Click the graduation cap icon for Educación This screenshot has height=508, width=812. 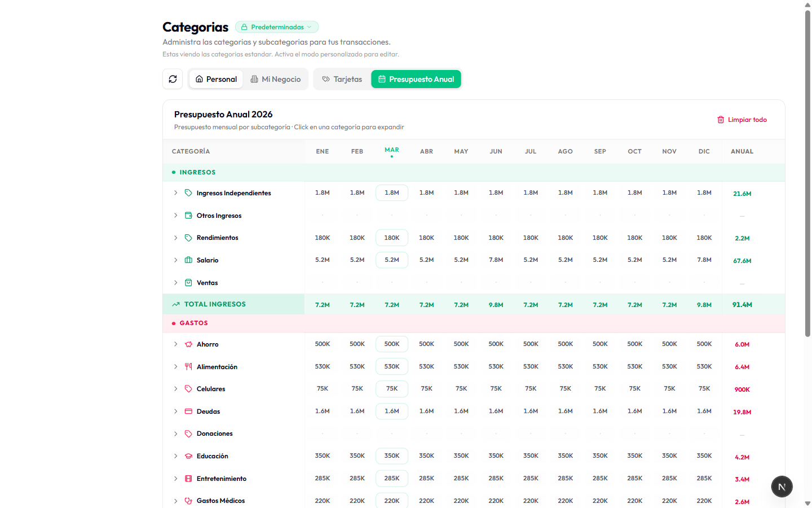[188, 456]
